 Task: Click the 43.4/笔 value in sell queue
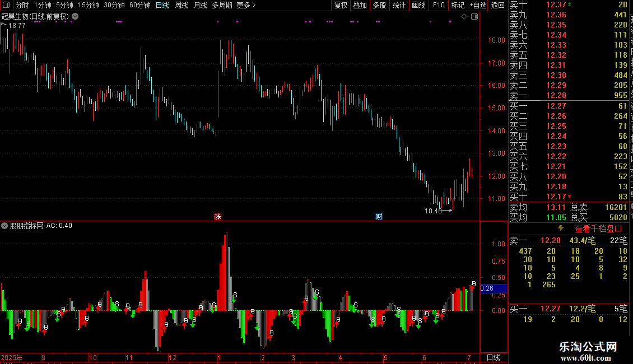point(582,240)
